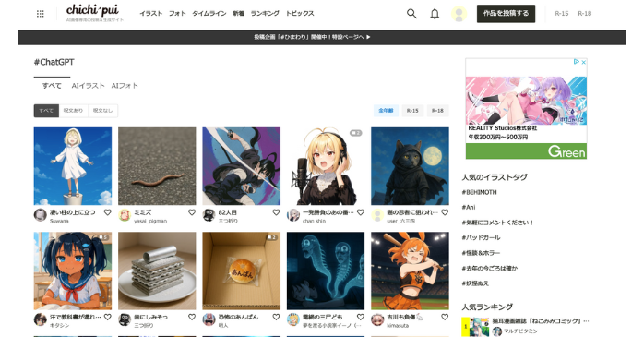The height and width of the screenshot is (337, 644).
Task: Open the orange bunny batter thumbnail
Action: click(x=410, y=271)
